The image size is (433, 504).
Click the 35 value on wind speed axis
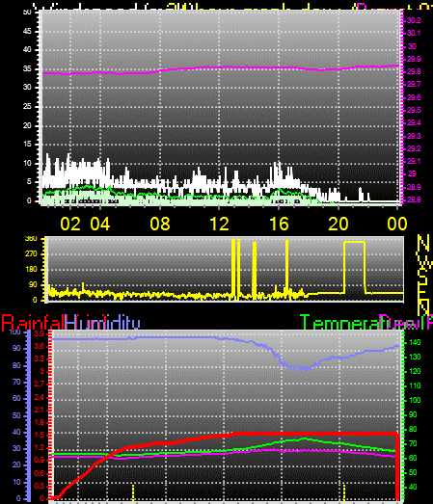27,68
